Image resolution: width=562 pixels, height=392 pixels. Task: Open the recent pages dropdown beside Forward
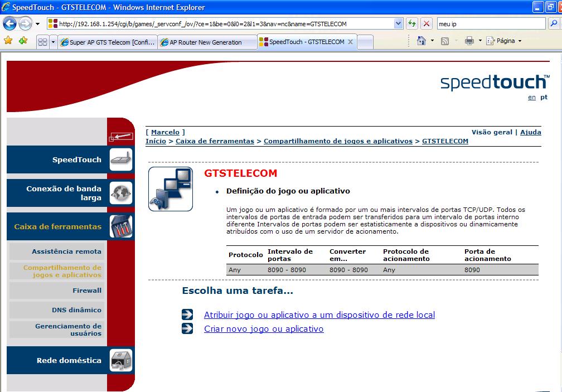click(x=37, y=24)
